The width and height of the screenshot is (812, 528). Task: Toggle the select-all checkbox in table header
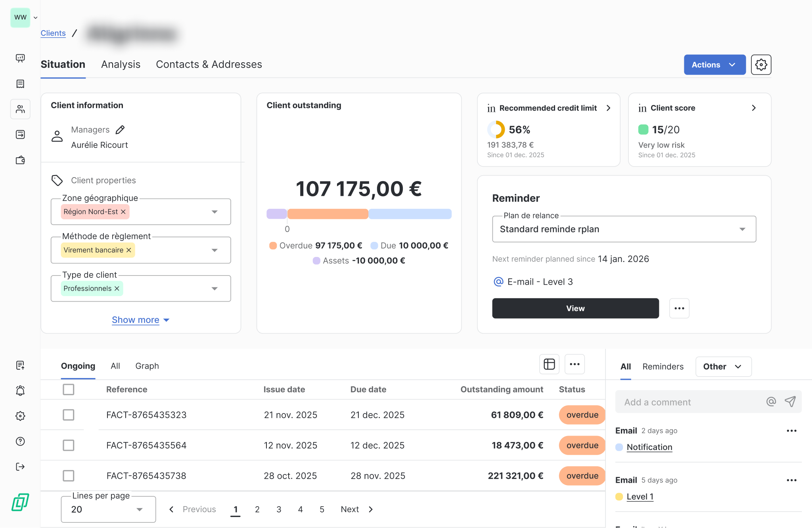pos(69,390)
